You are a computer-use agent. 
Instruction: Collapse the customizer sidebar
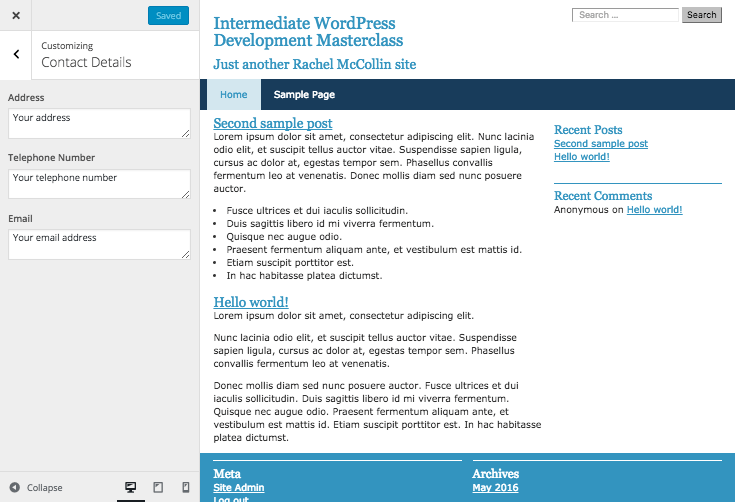tap(36, 488)
